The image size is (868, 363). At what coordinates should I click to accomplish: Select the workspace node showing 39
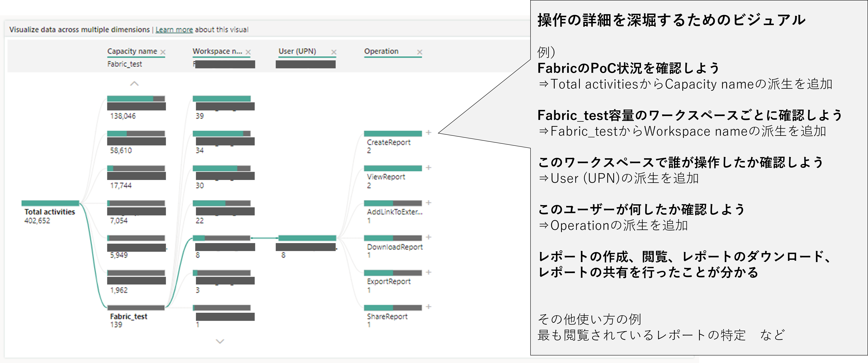tap(221, 99)
